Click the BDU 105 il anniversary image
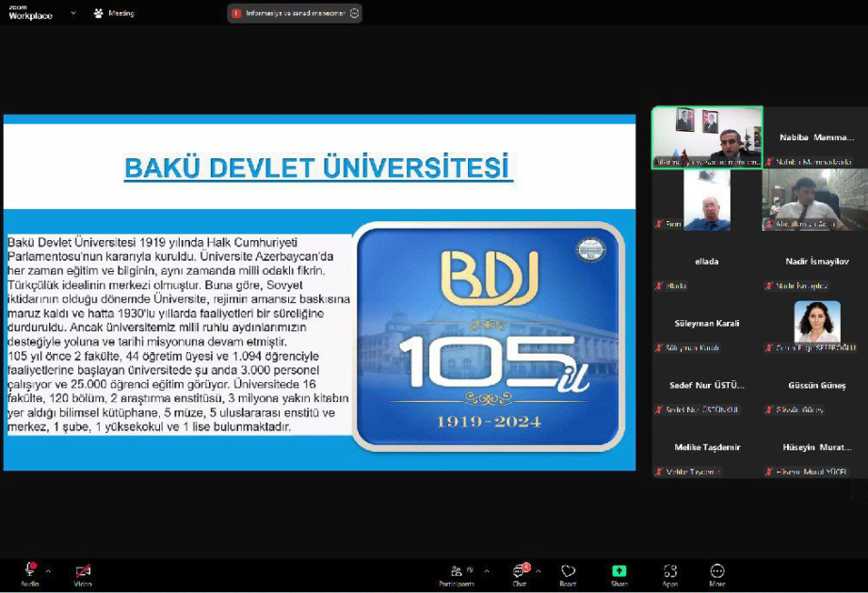This screenshot has height=593, width=868. [x=489, y=337]
